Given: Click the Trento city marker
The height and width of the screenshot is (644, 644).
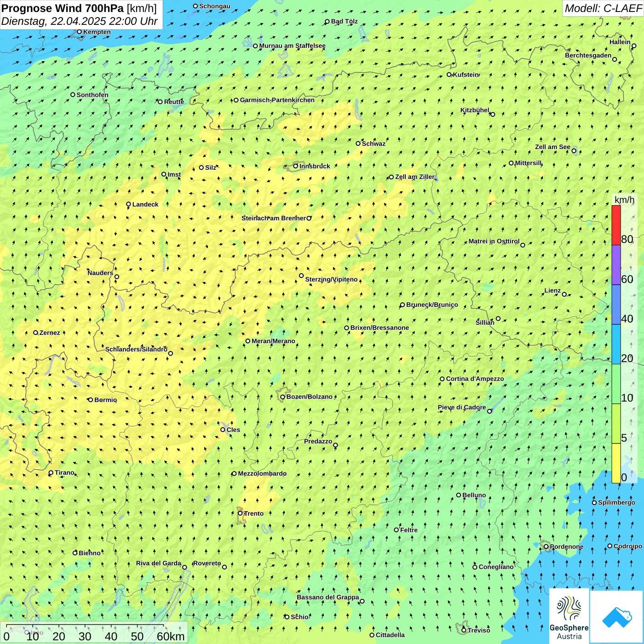Looking at the screenshot, I should [240, 513].
